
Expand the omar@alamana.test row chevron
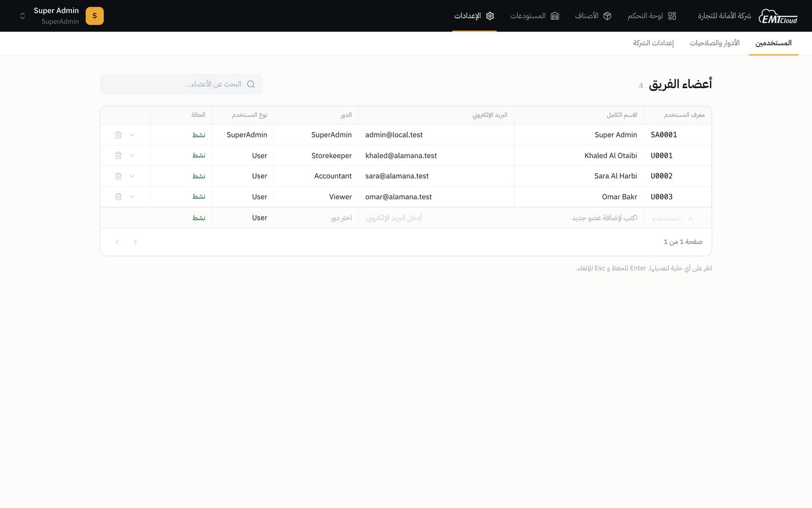(132, 197)
